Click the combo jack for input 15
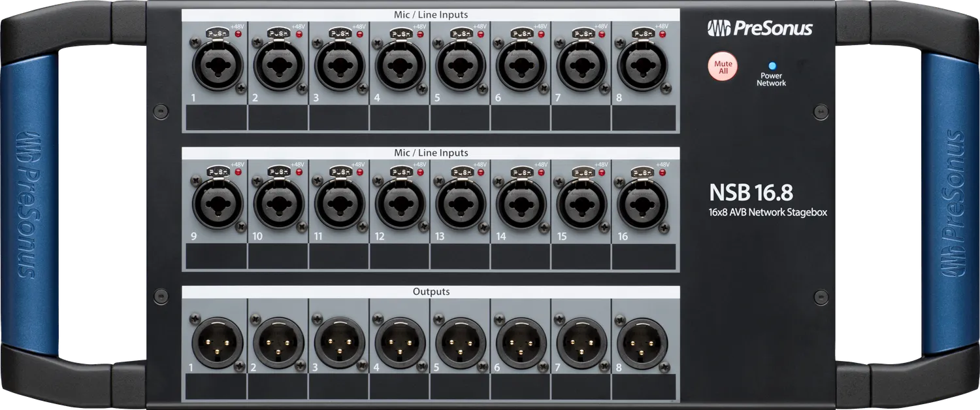The height and width of the screenshot is (410, 980). [582, 203]
